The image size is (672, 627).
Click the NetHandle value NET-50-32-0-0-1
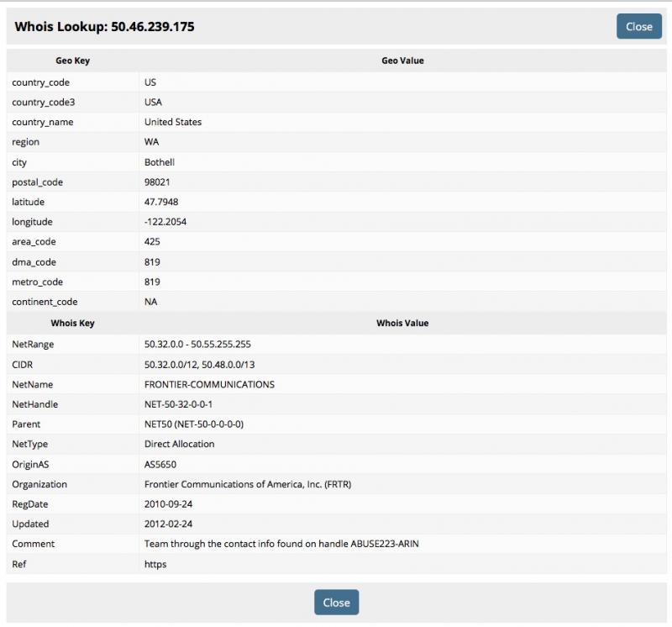point(178,404)
